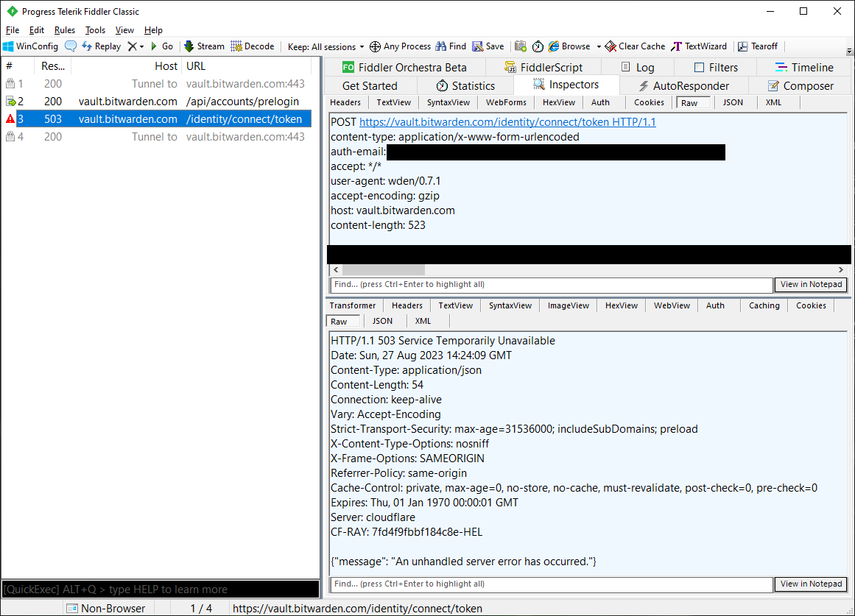Select response ImageView tab
The width and height of the screenshot is (855, 616).
point(569,306)
